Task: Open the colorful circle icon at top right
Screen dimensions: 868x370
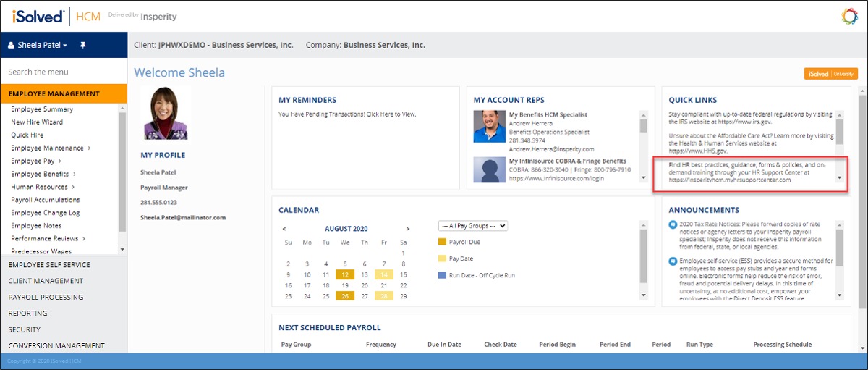Action: (849, 16)
